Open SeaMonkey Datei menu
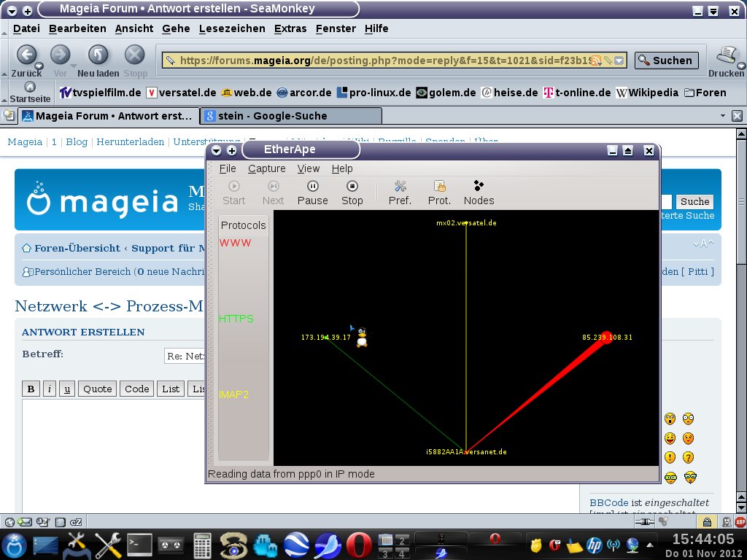747x560 pixels. coord(26,28)
